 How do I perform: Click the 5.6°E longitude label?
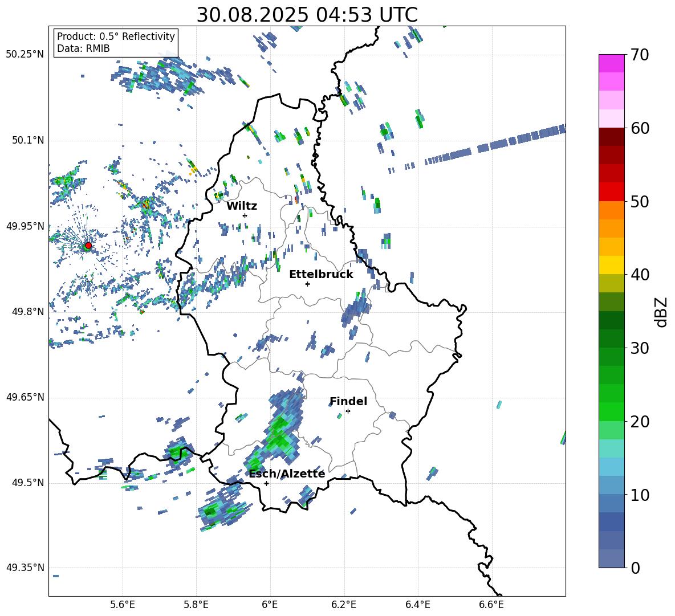point(123,605)
